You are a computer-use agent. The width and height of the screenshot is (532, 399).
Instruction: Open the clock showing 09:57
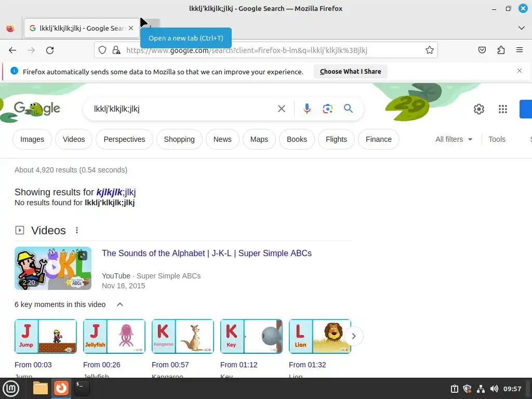pos(512,389)
